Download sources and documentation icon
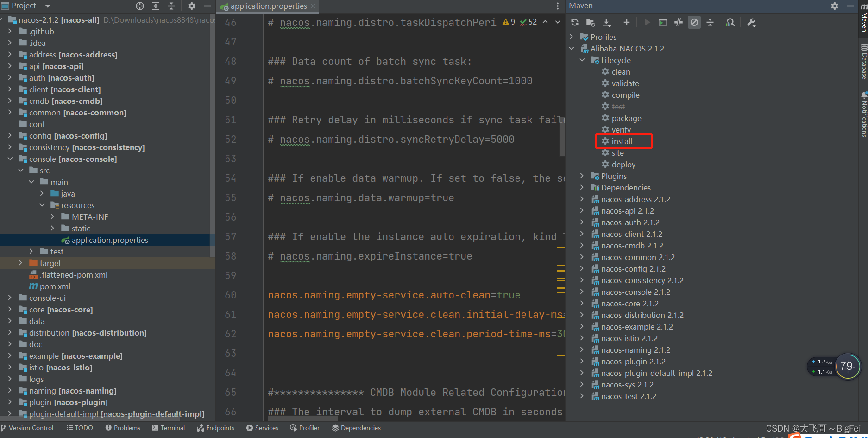This screenshot has height=438, width=868. point(606,22)
